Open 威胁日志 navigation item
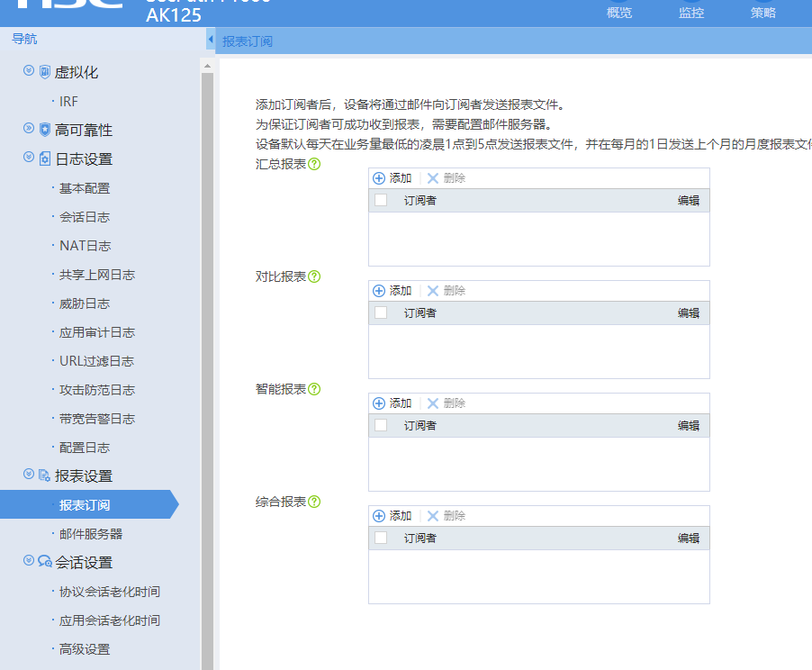Screen dimensions: 812x670 (x=85, y=303)
